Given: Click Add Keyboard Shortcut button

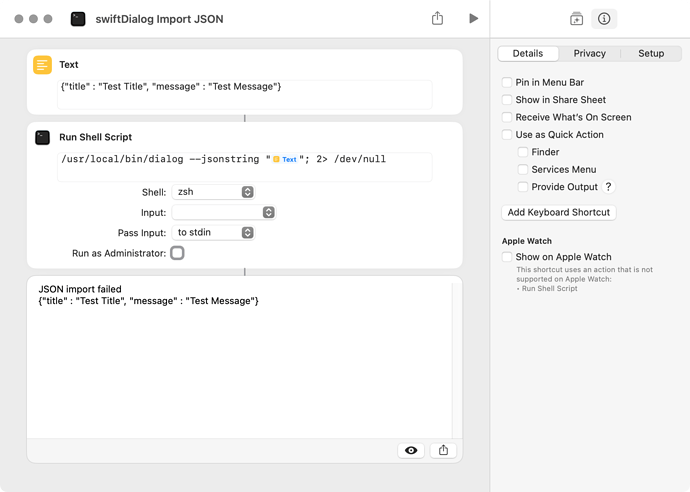Looking at the screenshot, I should click(x=559, y=213).
